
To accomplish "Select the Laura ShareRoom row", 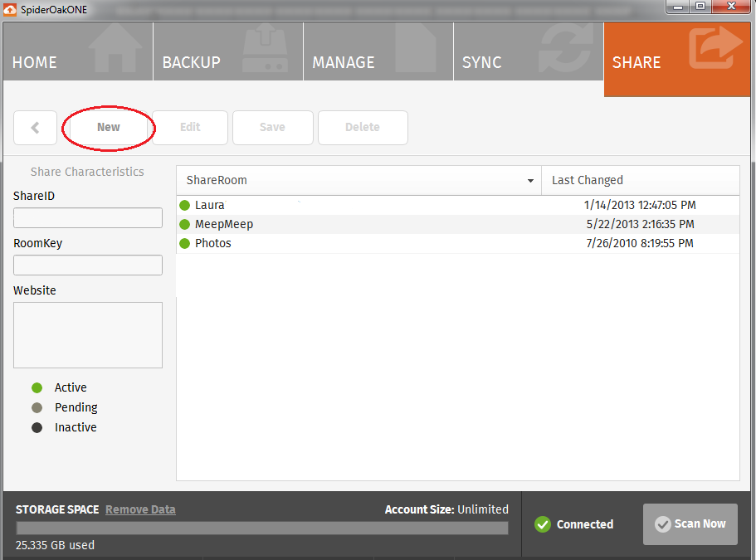I will pyautogui.click(x=457, y=205).
